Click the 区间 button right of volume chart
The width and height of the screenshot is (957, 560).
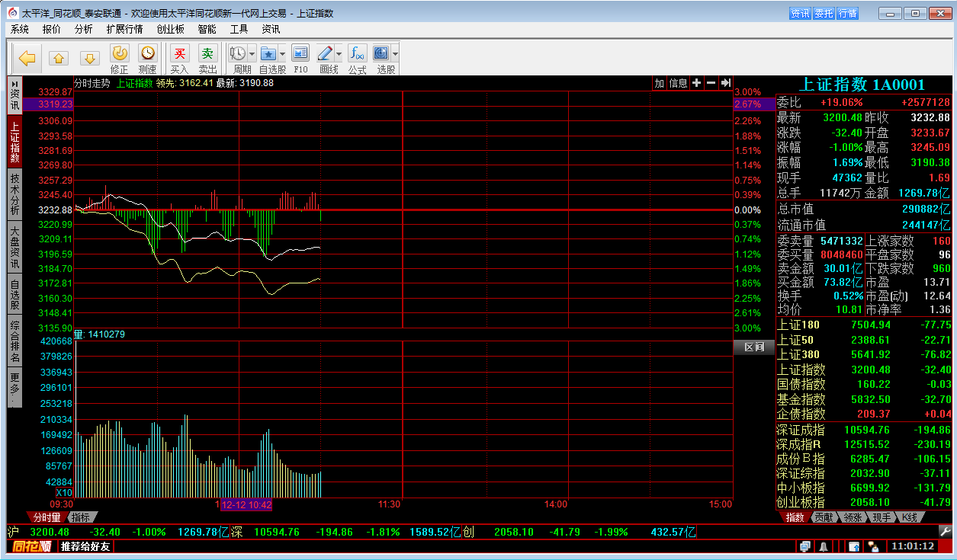754,347
